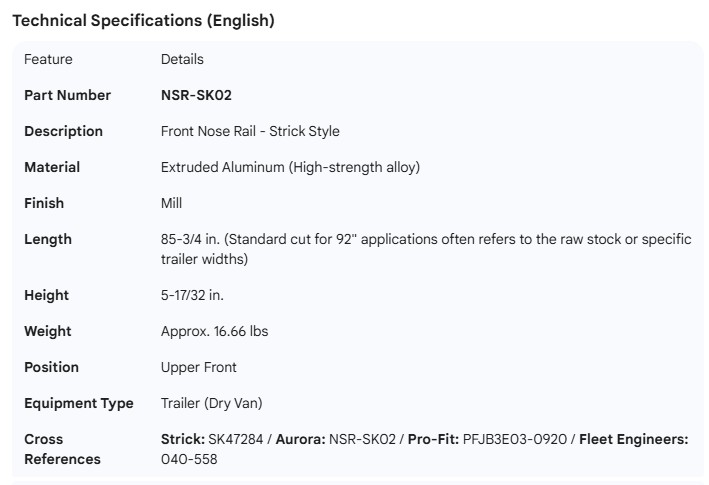Select the Part Number row label

pyautogui.click(x=67, y=95)
